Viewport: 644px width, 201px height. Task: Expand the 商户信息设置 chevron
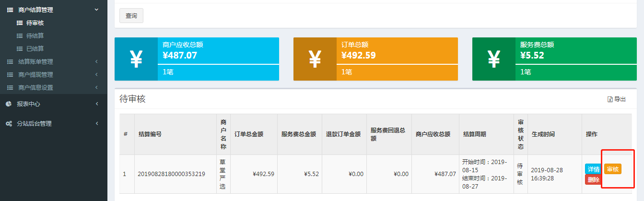pyautogui.click(x=96, y=87)
